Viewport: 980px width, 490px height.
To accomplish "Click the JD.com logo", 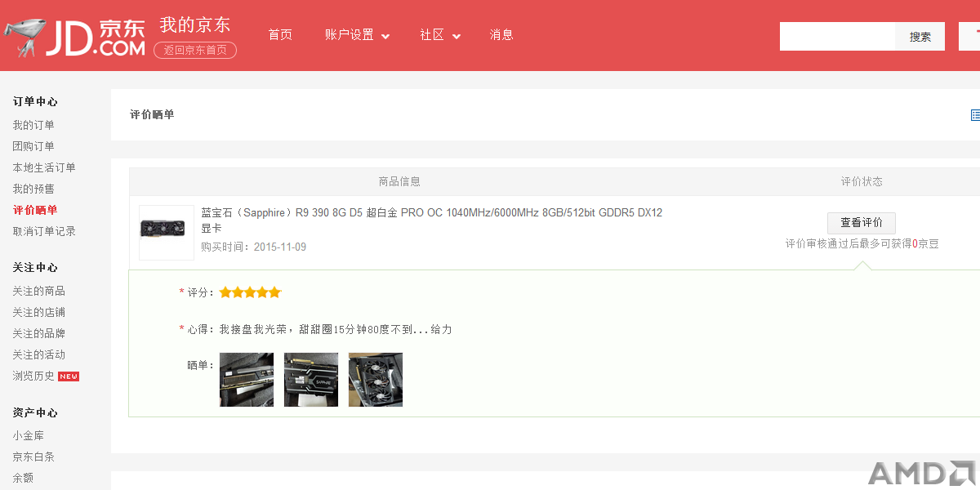I will point(74,37).
